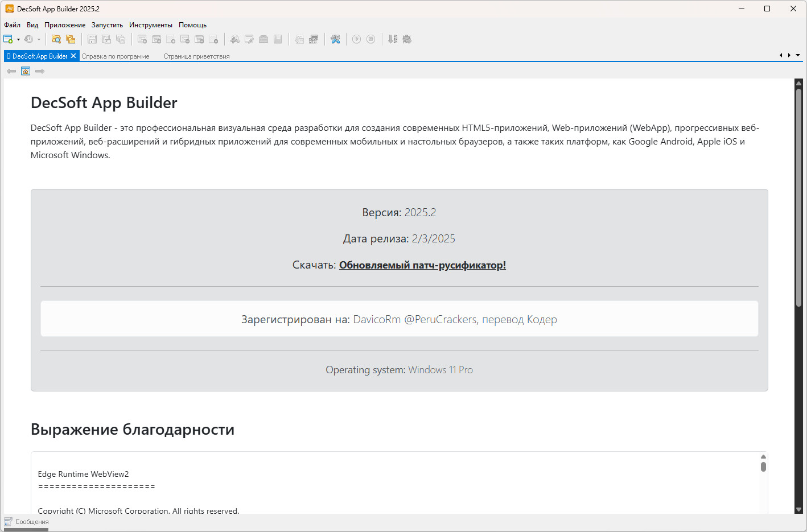The image size is (807, 532).
Task: Click the home page icon in navigation bar
Action: click(26, 71)
